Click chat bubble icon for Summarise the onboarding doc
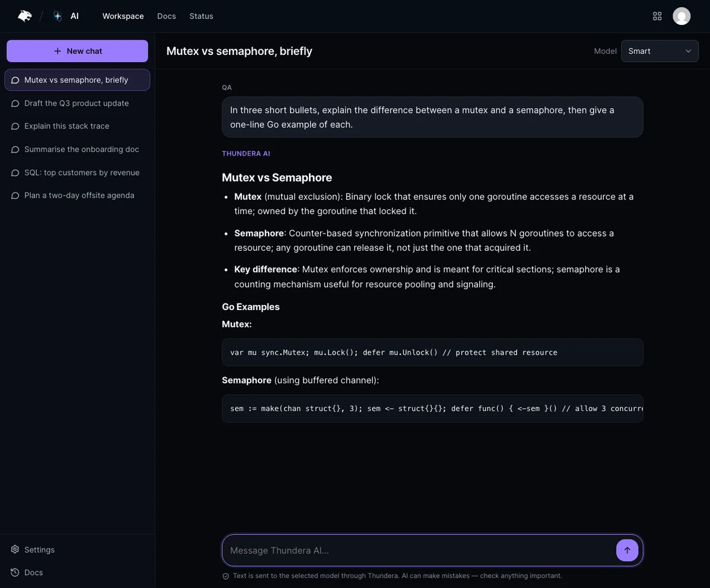The image size is (710, 588). pyautogui.click(x=15, y=149)
